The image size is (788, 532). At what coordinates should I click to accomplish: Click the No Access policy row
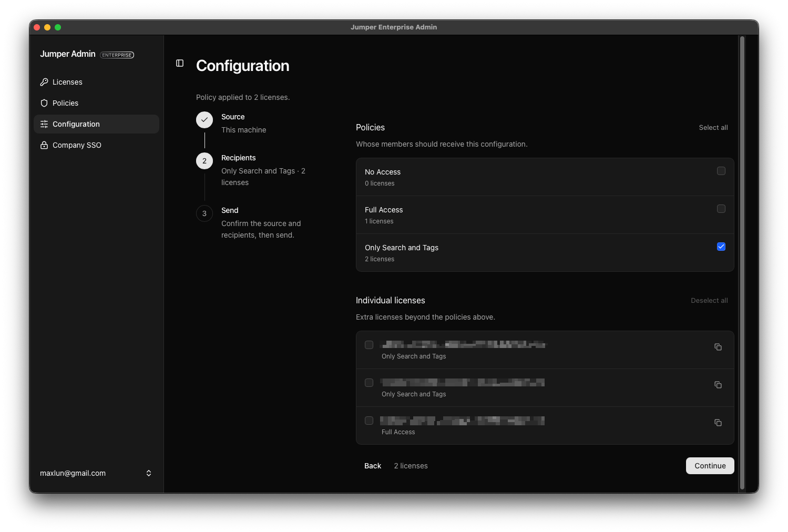point(545,177)
